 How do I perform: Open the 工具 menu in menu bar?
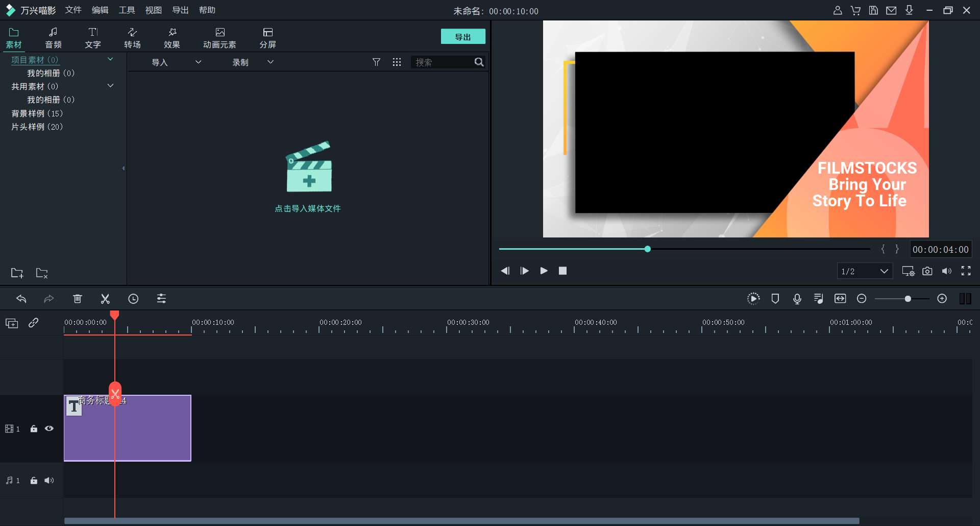click(127, 10)
